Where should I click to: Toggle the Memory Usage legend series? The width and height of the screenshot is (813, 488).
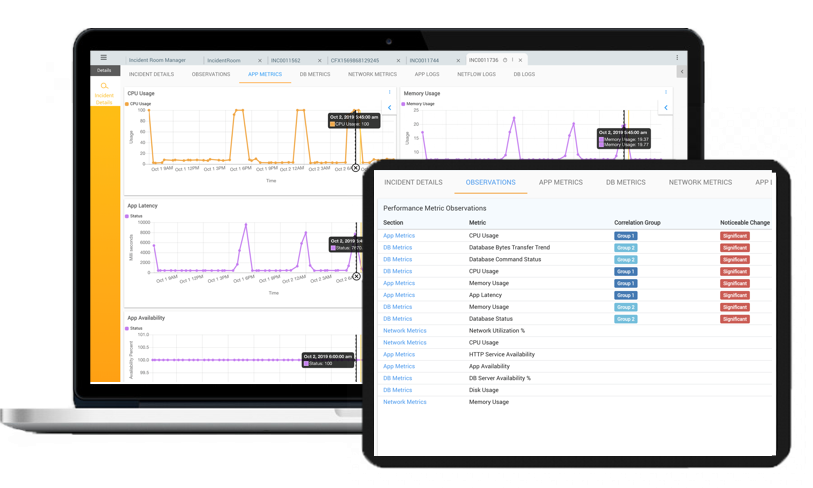[418, 104]
